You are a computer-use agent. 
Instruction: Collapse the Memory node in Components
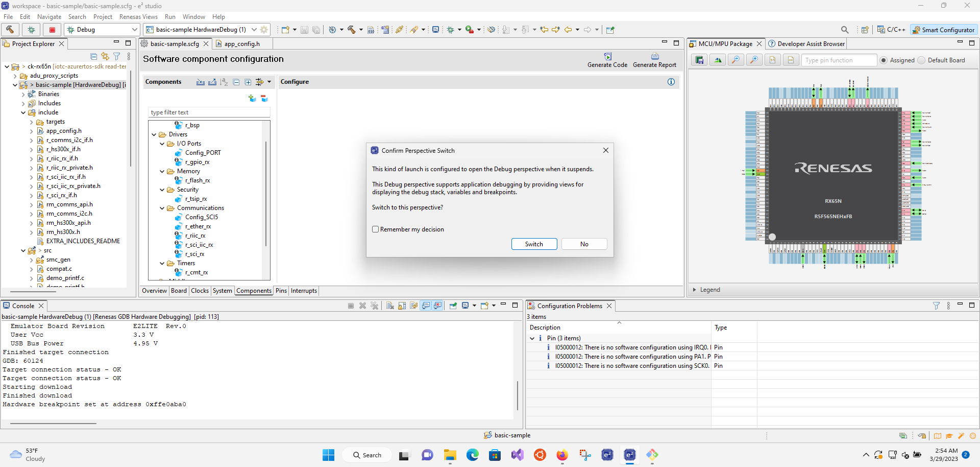(162, 171)
